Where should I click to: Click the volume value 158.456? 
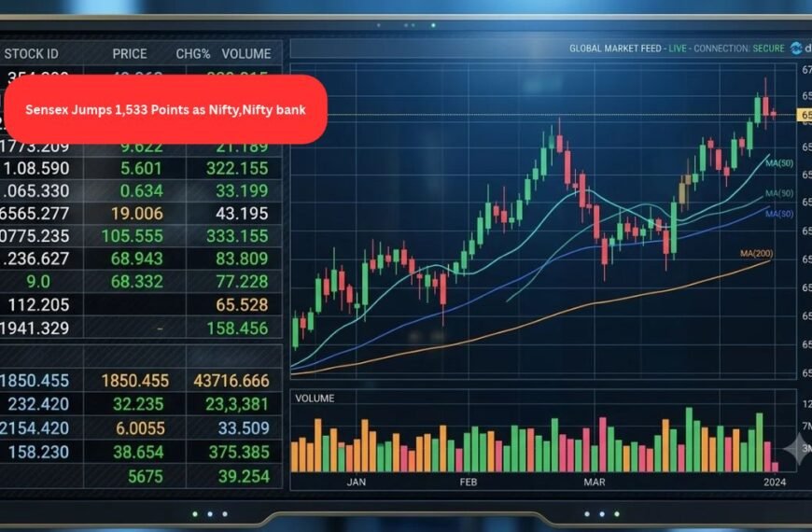(237, 328)
